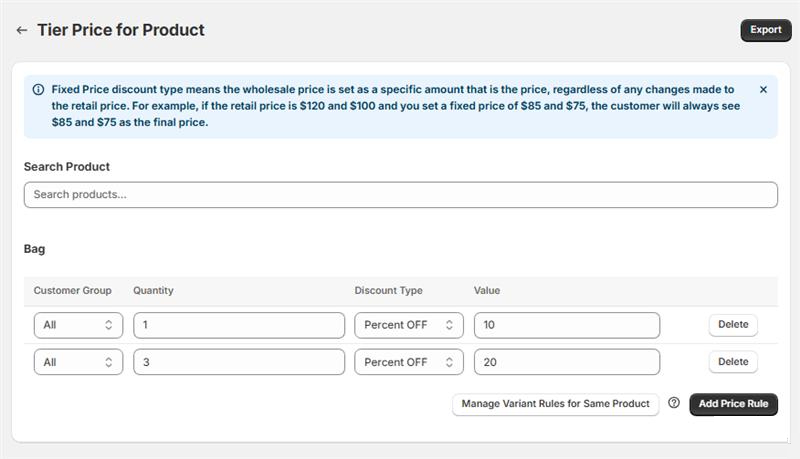
Task: Focus the Search products field
Action: 400,195
